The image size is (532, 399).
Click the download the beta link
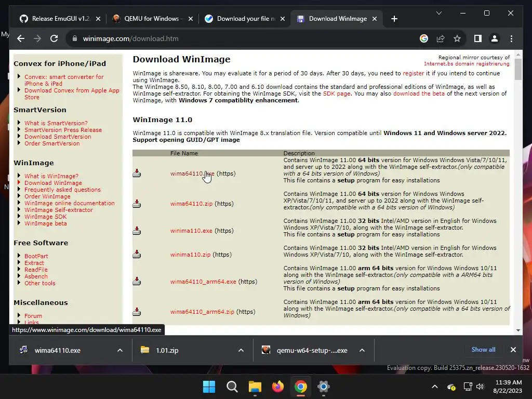click(x=419, y=94)
